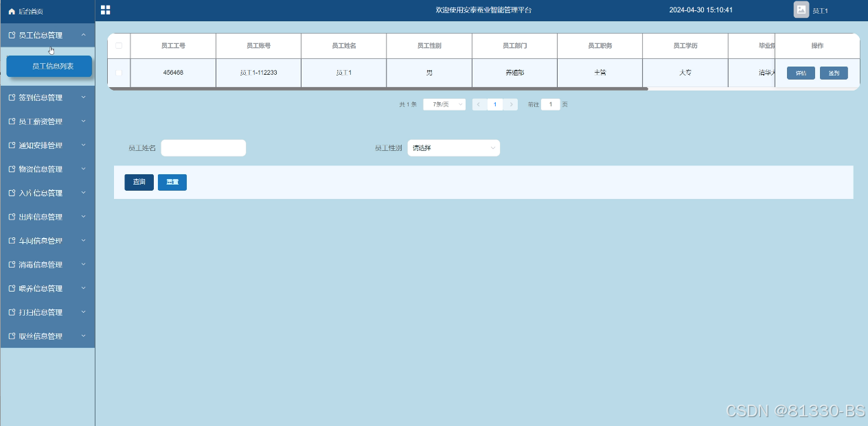Tick the select-all checkbox in table header
This screenshot has height=426, width=868.
[x=119, y=46]
